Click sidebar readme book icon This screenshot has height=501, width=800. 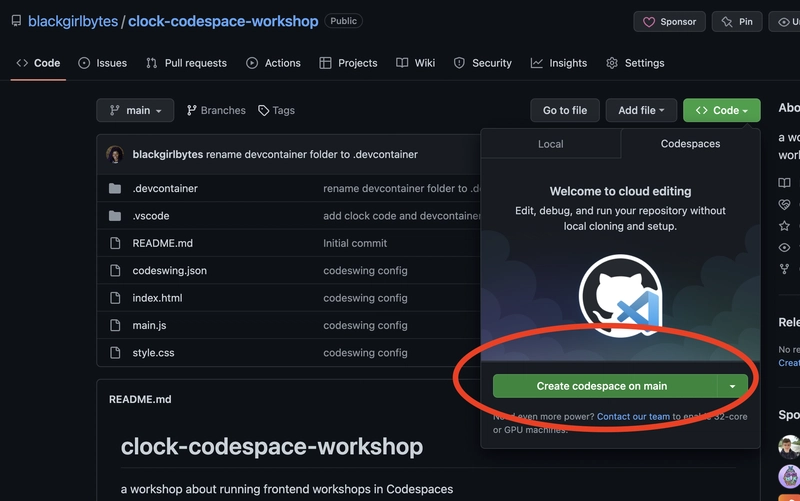(784, 183)
